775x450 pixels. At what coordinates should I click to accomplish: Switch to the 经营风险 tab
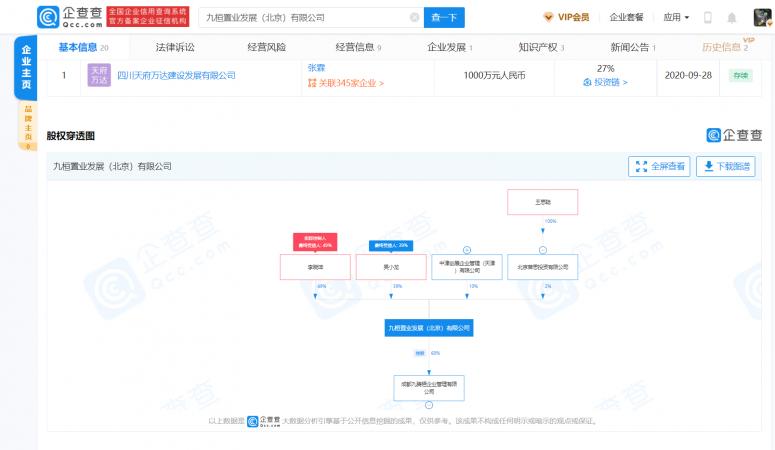coord(266,47)
